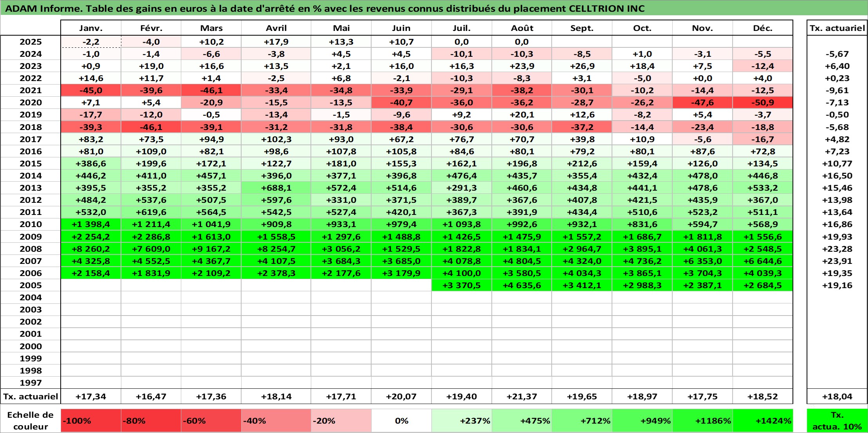Select the +4 100,0 cell in 2006
Image resolution: width=868 pixels, height=433 pixels.
coord(462,273)
